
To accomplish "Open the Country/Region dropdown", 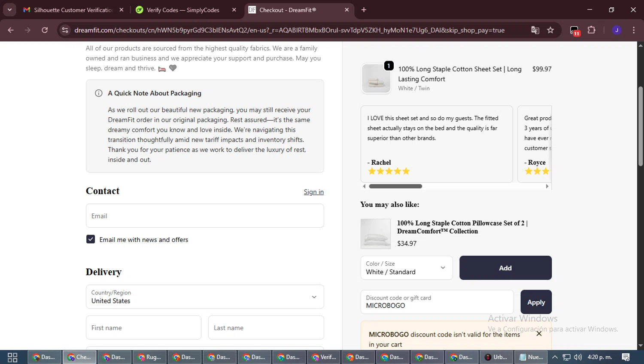I will [205, 297].
